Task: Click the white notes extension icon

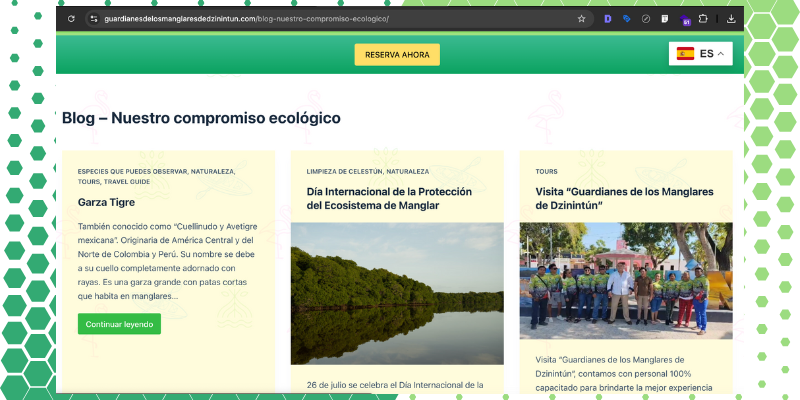Action: (665, 18)
